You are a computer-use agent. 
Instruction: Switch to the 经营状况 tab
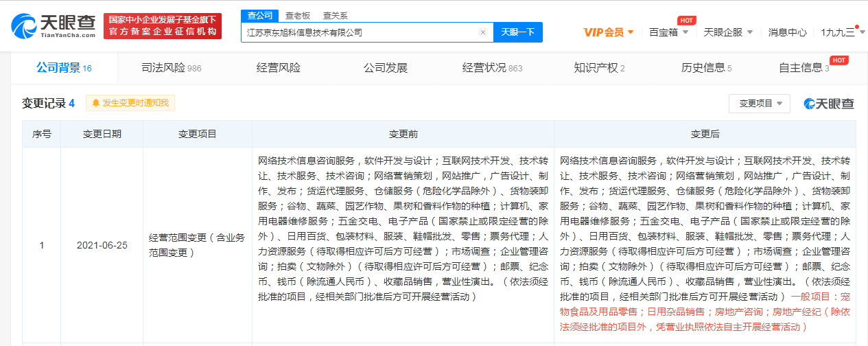tap(492, 67)
